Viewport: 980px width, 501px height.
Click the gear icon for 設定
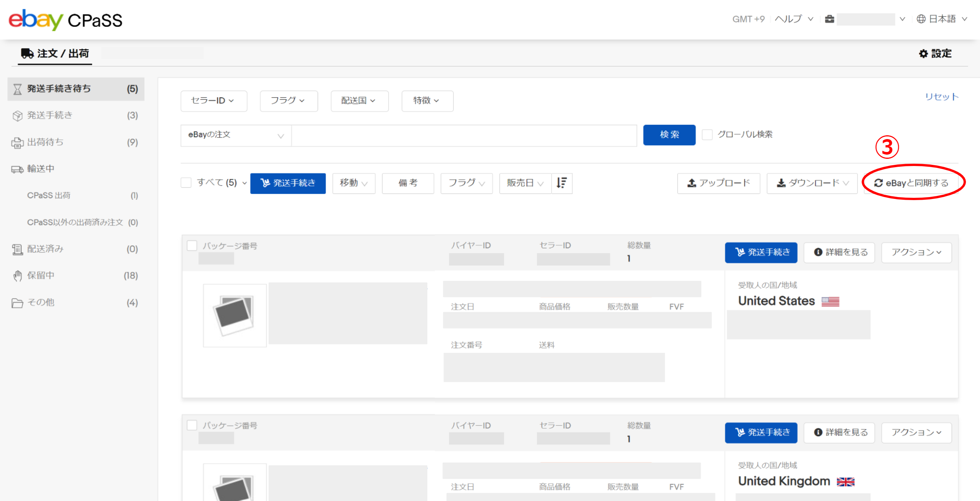[923, 54]
